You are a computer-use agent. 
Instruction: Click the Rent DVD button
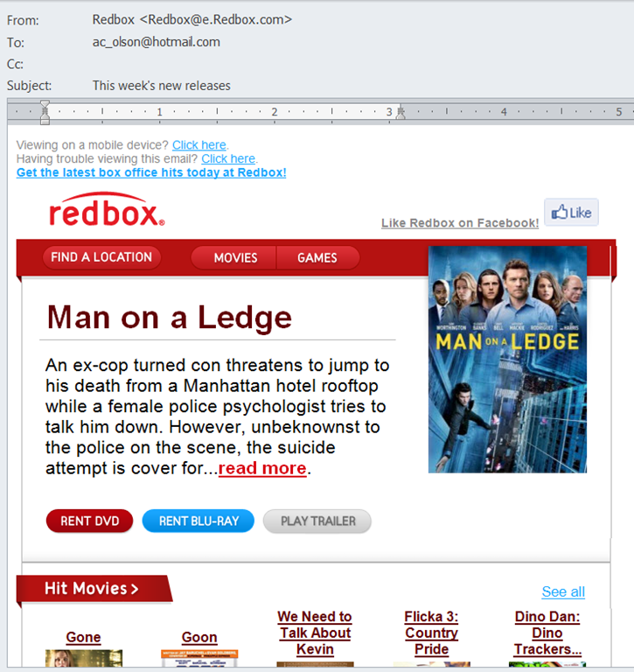[x=89, y=521]
